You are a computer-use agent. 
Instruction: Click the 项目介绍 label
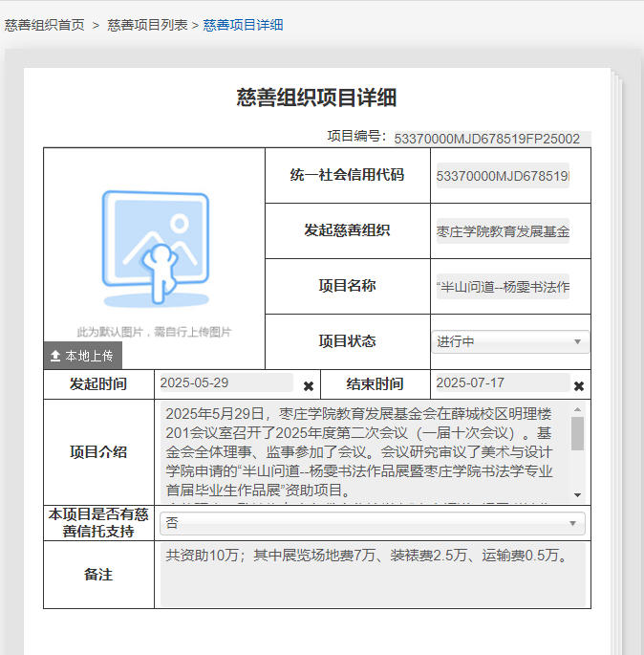tap(98, 452)
